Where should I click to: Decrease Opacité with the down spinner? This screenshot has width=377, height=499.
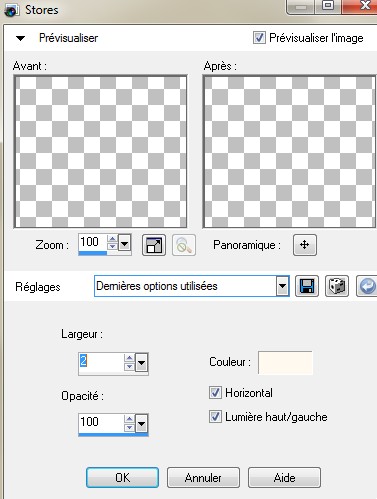(x=129, y=428)
